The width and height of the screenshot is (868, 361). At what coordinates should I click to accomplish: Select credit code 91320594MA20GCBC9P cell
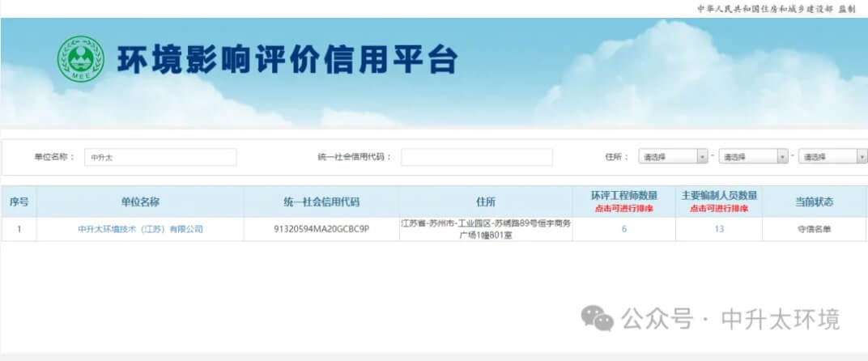[321, 229]
